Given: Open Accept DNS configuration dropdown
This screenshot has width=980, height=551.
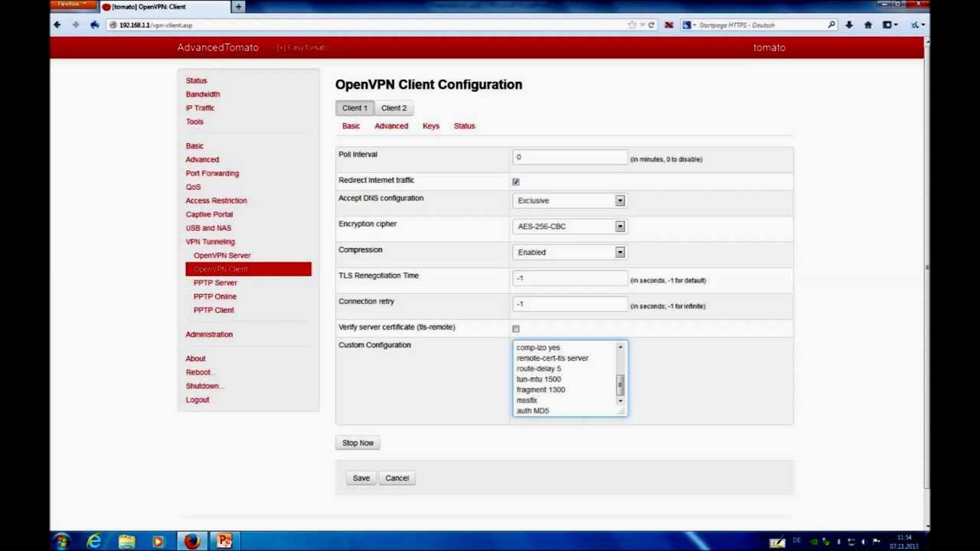Looking at the screenshot, I should pyautogui.click(x=570, y=201).
